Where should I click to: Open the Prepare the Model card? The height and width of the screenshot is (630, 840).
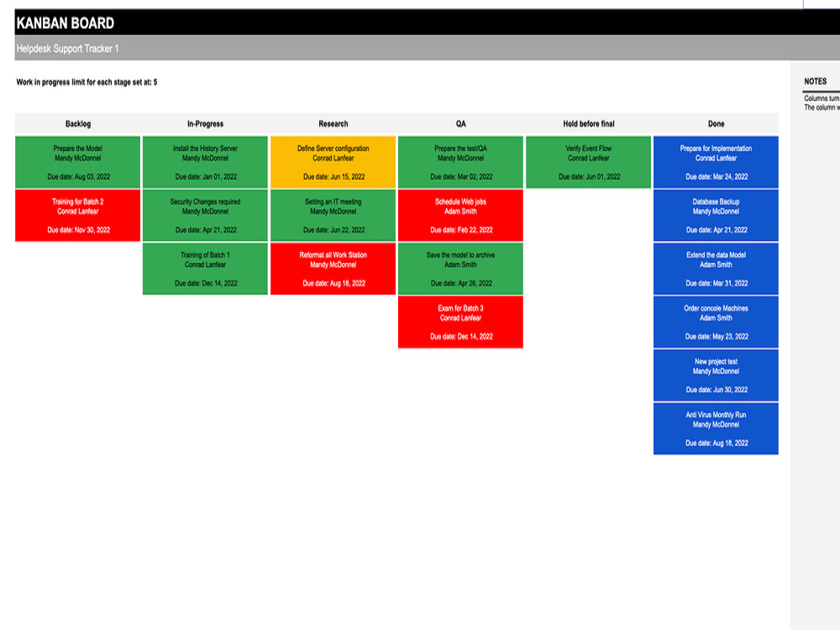pos(77,161)
